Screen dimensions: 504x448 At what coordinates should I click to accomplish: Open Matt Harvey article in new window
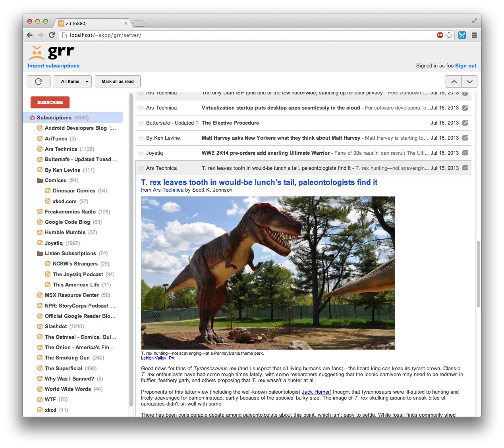[465, 138]
